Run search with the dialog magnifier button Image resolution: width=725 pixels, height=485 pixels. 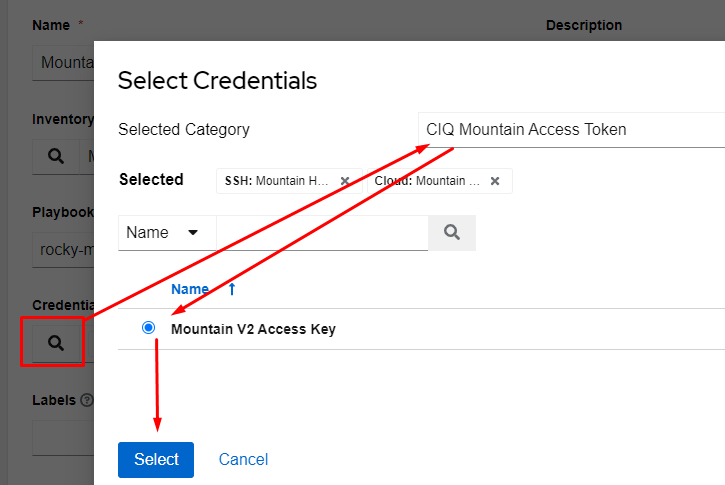[452, 232]
